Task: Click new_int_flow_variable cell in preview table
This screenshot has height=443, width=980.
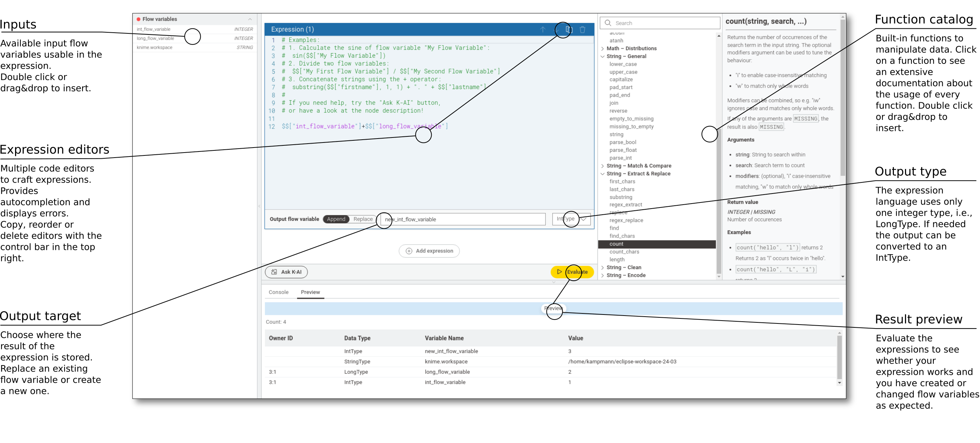Action: 451,351
